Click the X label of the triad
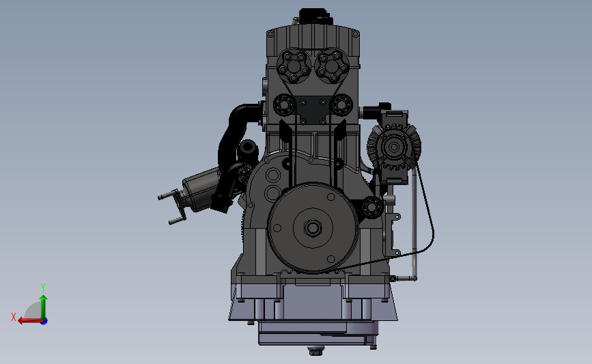 14,317
